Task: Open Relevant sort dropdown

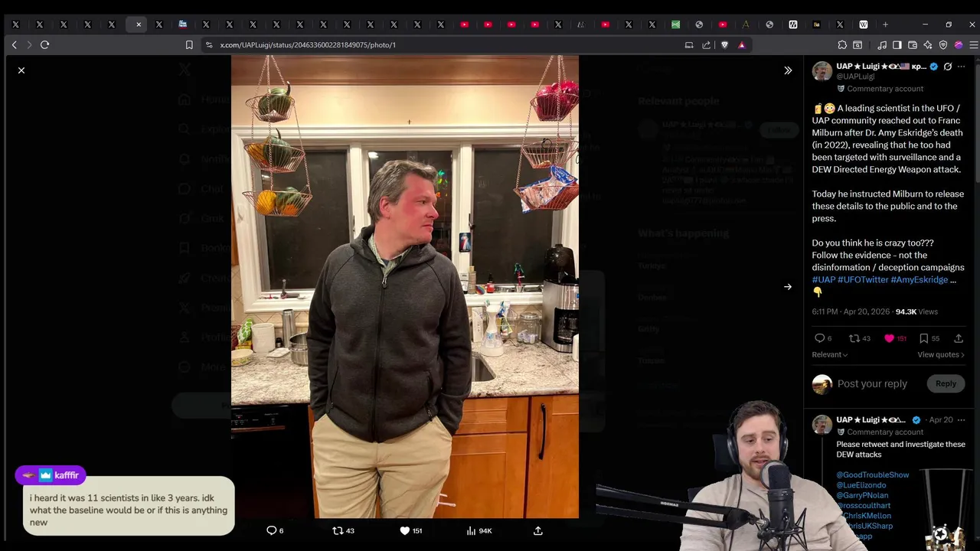Action: [830, 355]
